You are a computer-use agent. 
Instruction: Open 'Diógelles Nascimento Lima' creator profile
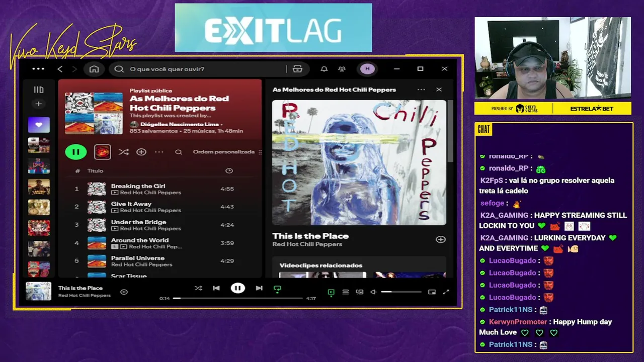(x=180, y=124)
